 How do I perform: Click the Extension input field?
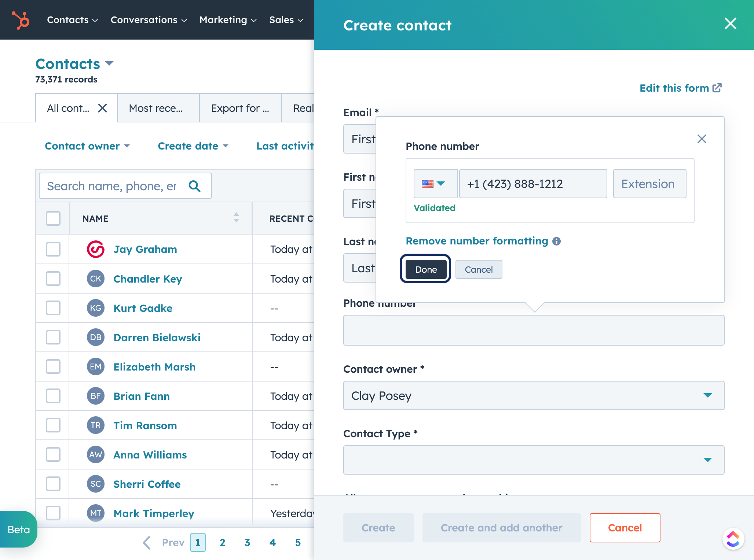(649, 184)
